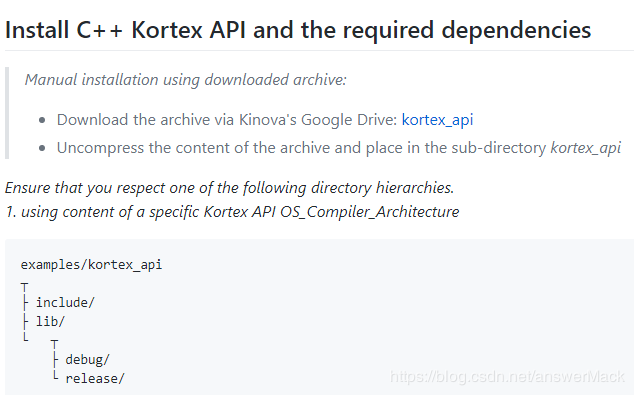This screenshot has height=395, width=634.
Task: Click the 'Uncompress the content' bullet text
Action: pos(339,148)
